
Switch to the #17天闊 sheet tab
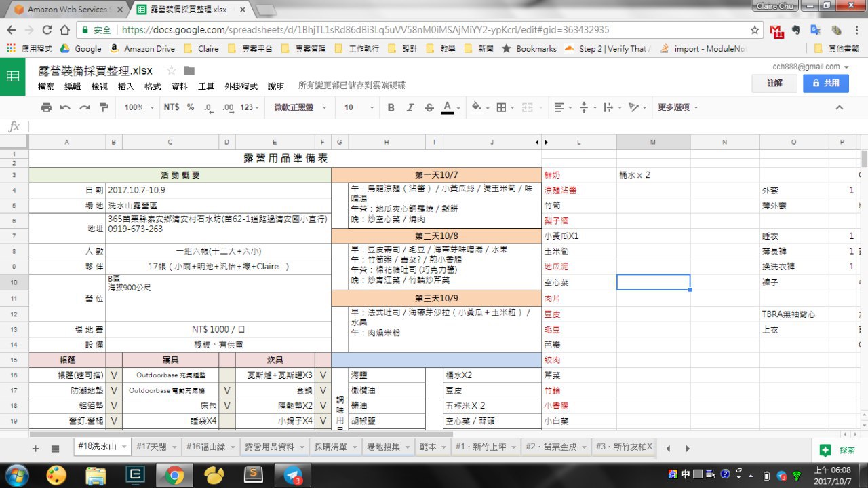point(151,447)
